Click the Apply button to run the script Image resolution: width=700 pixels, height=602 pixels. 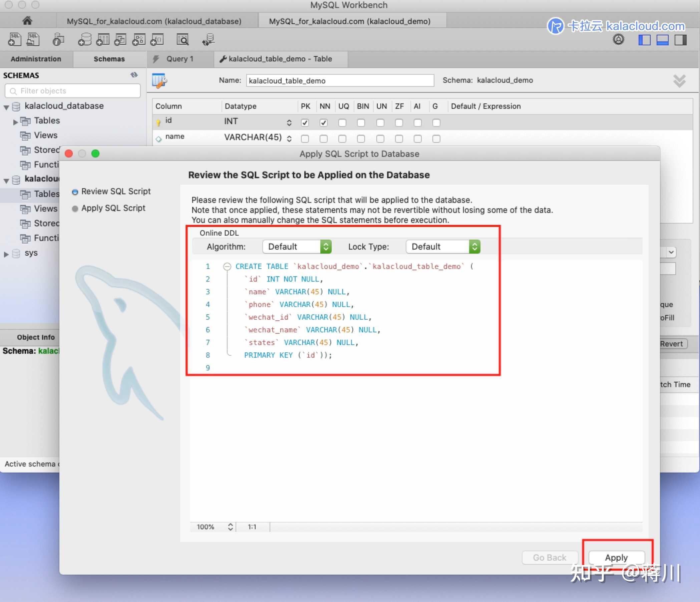click(x=616, y=557)
